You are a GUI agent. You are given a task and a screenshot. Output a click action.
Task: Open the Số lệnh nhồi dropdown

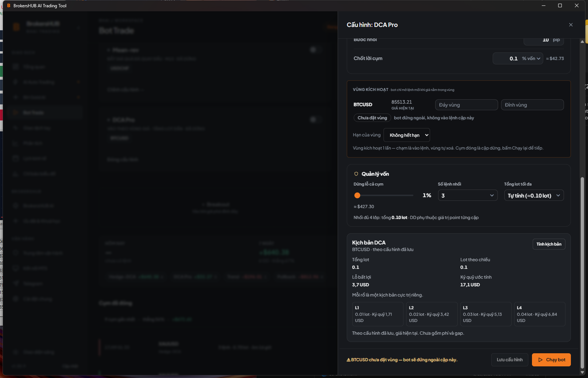pyautogui.click(x=468, y=195)
